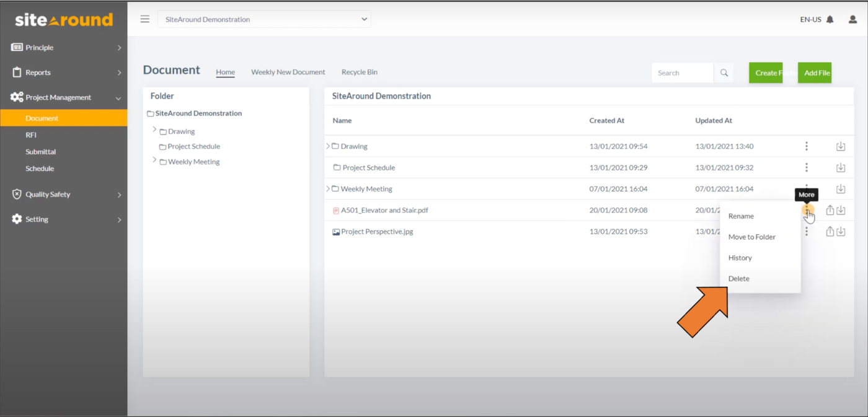
Task: Switch to the Recycle Bin tab
Action: tap(359, 72)
